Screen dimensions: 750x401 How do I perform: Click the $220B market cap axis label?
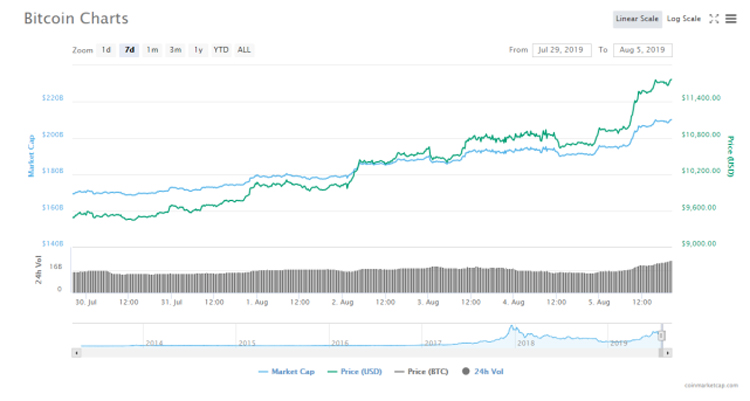click(x=53, y=98)
